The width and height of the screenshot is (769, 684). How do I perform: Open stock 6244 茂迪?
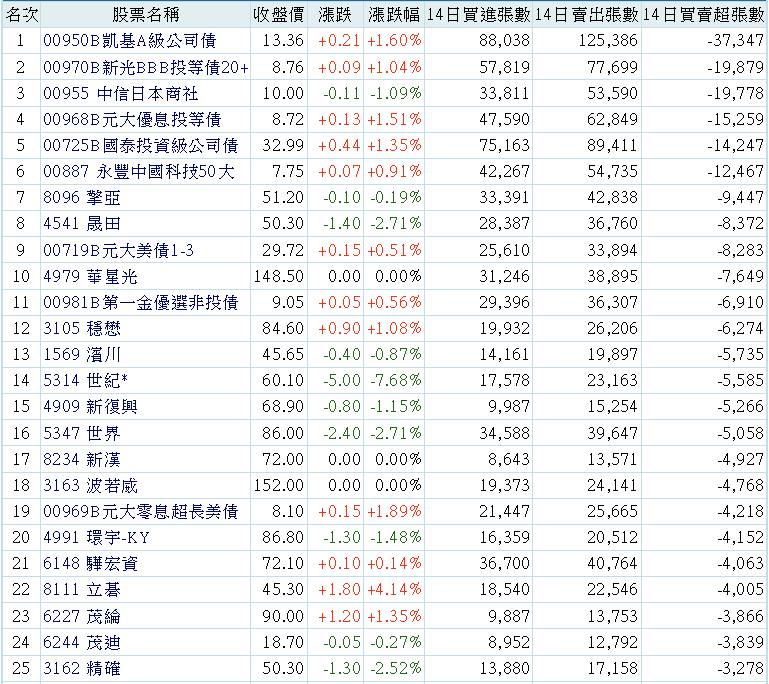coord(82,642)
